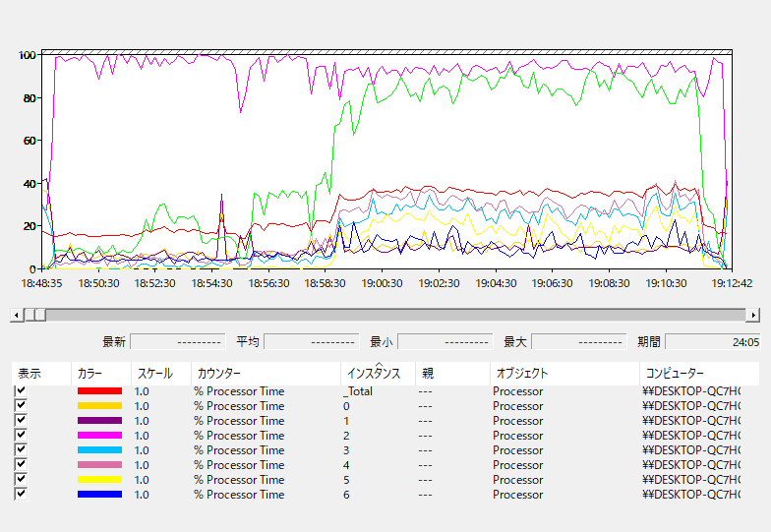The image size is (771, 532).
Task: Sort by the インスタンス column header
Action: pos(372,374)
